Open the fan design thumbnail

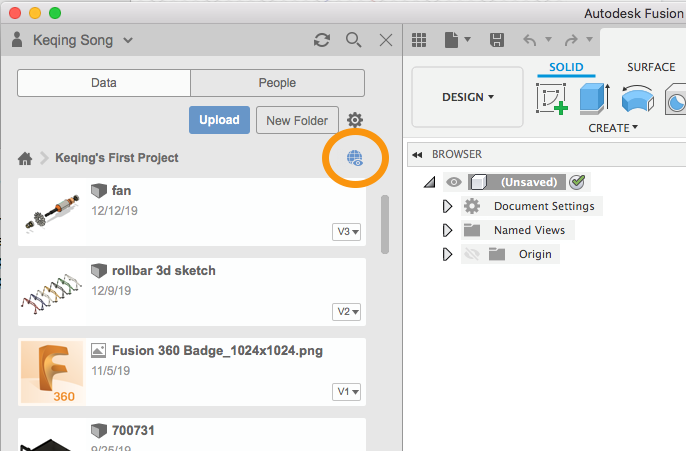[52, 212]
